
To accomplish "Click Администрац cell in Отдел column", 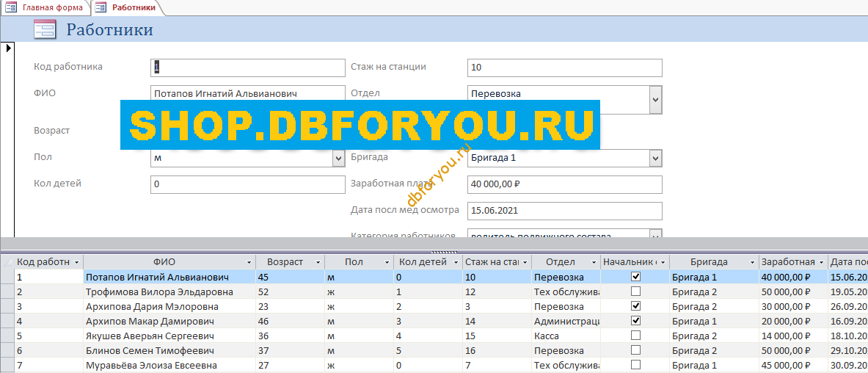I will tap(566, 321).
